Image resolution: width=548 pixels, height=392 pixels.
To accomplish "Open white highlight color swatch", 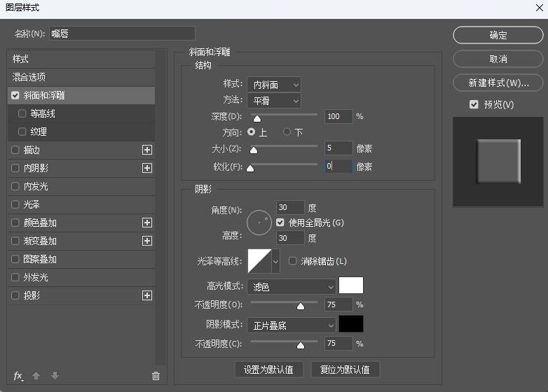I will (x=351, y=285).
